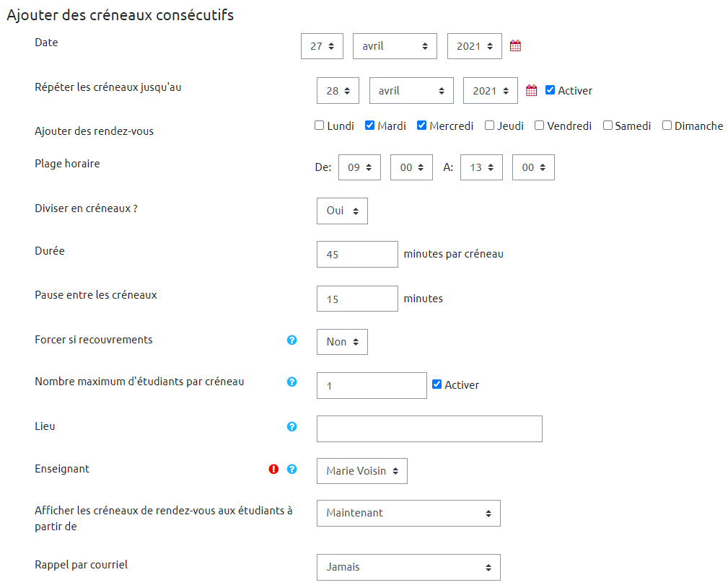Expand the Rappel par courriel dropdown
The width and height of the screenshot is (728, 585).
click(408, 567)
